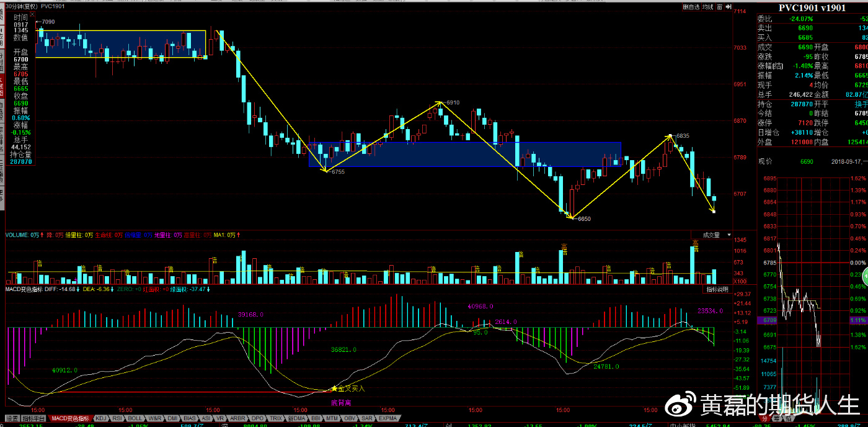Switch to the TRIX indicator tab
The image size is (868, 427).
[x=277, y=418]
